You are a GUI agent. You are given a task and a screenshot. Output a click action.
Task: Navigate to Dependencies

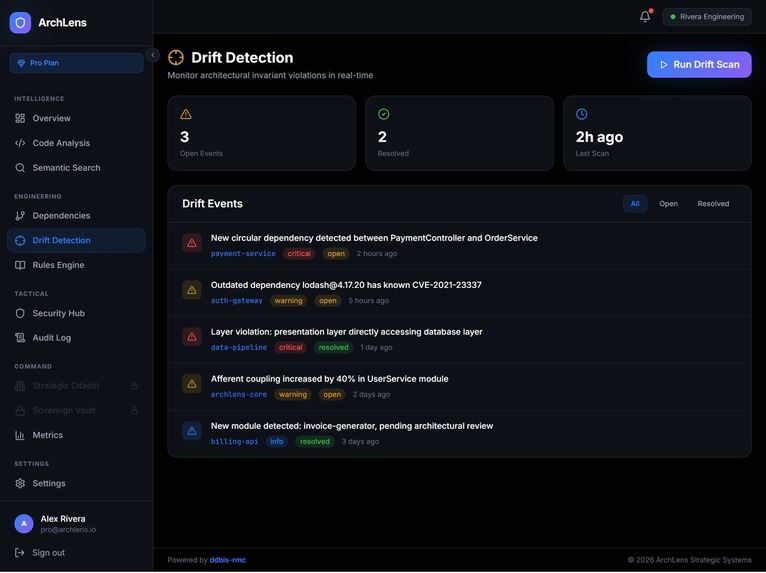[76, 215]
